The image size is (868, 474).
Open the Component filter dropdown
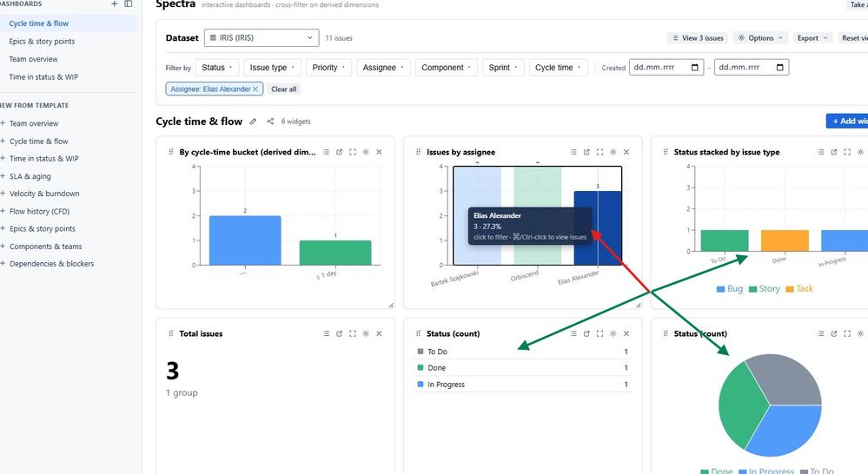[447, 68]
